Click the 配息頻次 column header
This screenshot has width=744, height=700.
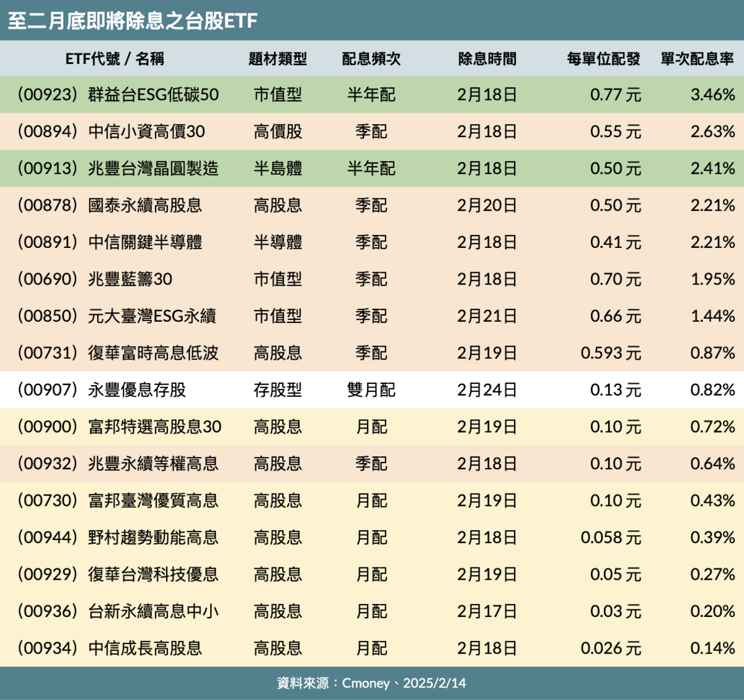371,59
